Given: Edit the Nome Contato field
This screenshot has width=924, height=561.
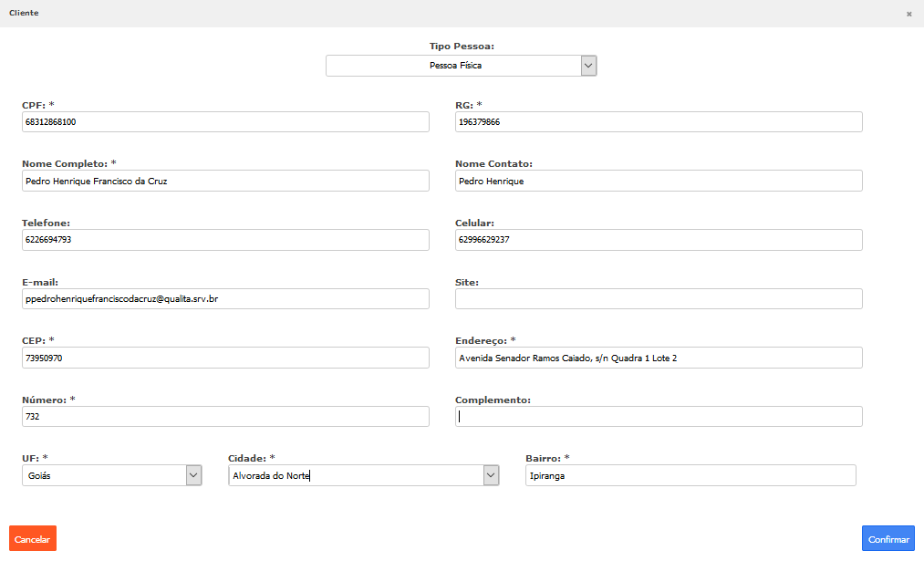Looking at the screenshot, I should pos(659,181).
